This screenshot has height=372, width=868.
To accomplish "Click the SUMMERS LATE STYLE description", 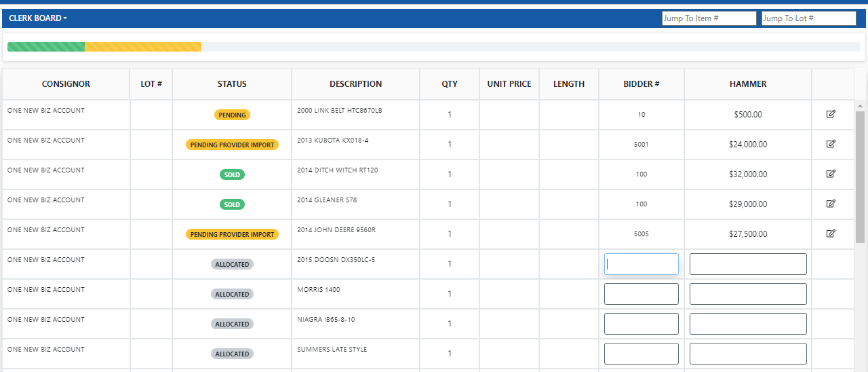I will [x=332, y=349].
